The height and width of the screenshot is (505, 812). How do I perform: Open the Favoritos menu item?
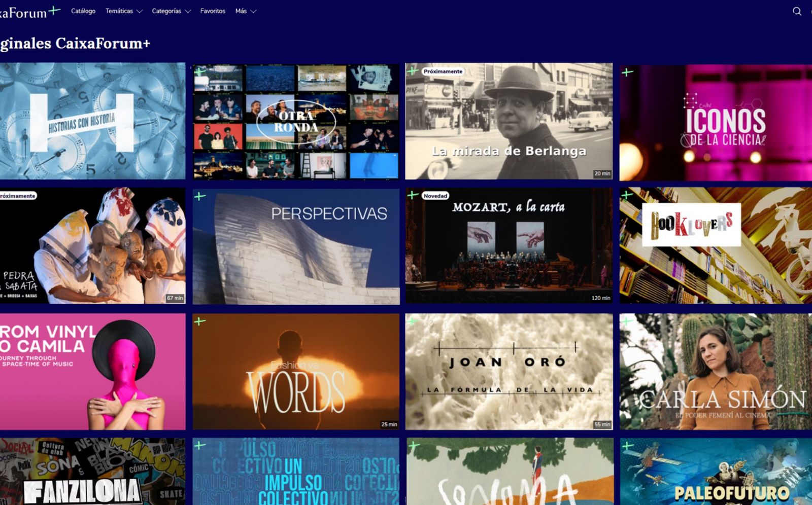point(213,11)
